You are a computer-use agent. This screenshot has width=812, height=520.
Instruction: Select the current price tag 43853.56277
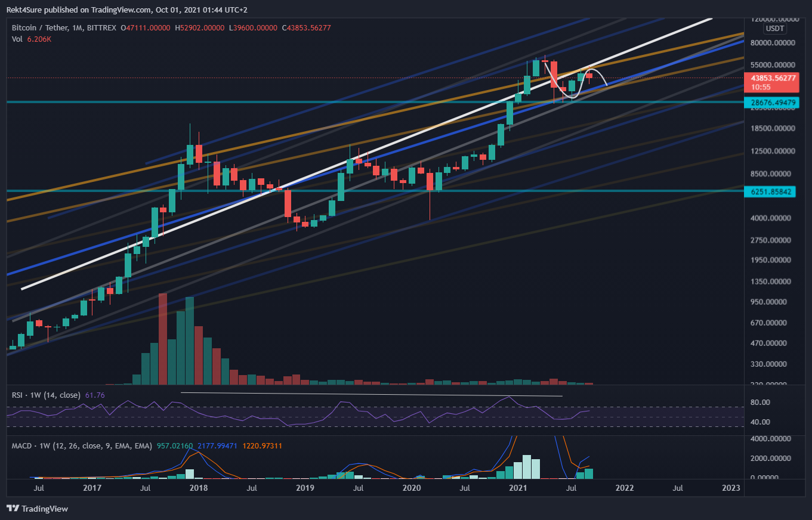773,78
